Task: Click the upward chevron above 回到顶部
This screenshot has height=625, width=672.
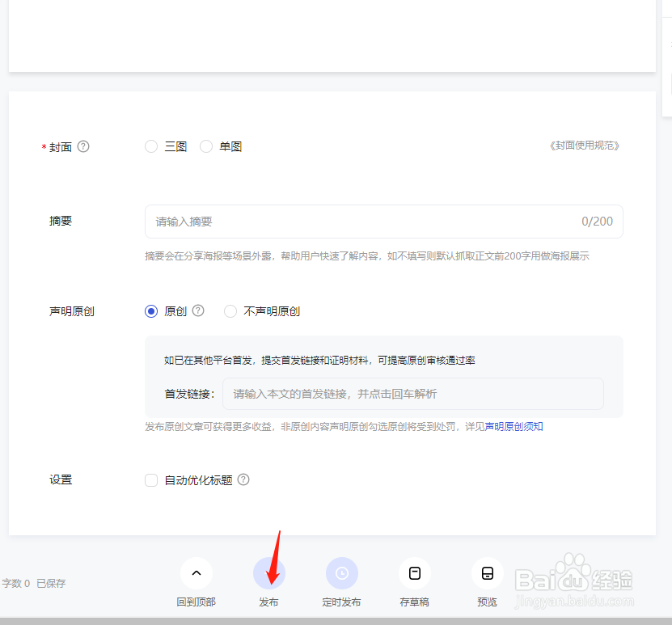Action: coord(197,572)
